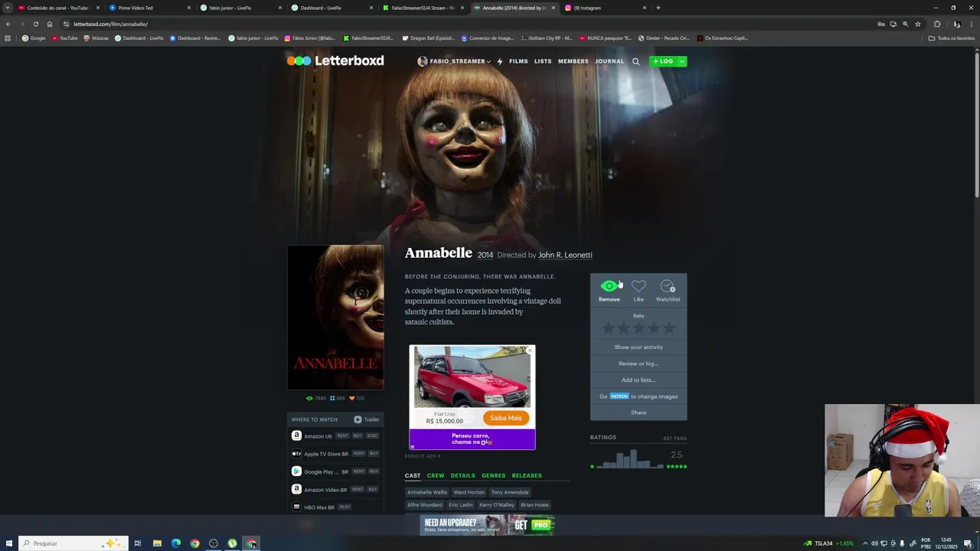
Task: Open the Chrome three-dot menu
Action: tap(972, 24)
